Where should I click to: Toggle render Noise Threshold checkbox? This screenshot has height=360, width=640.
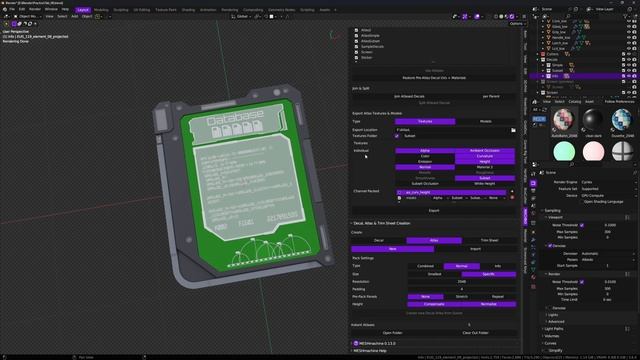coord(582,282)
